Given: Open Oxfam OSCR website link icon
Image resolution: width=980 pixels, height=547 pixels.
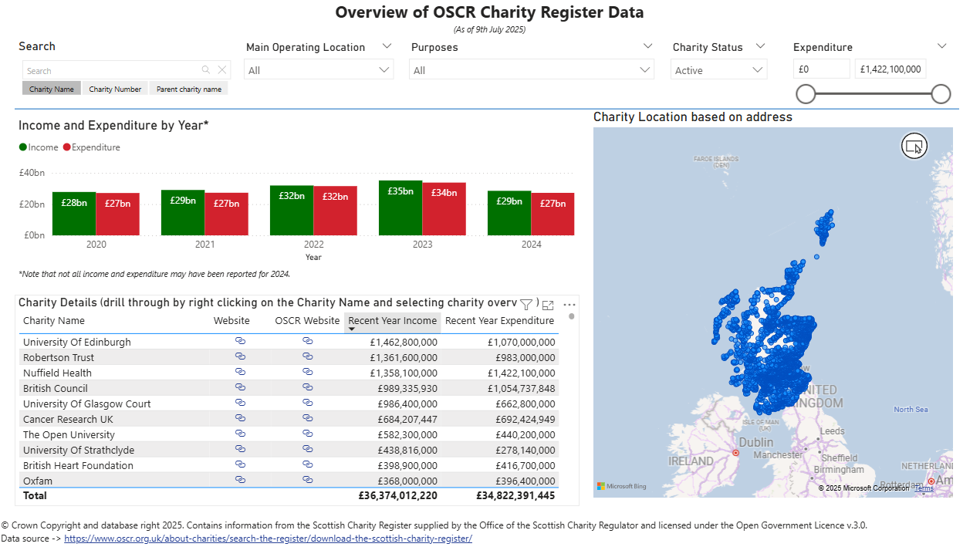Looking at the screenshot, I should pos(307,479).
